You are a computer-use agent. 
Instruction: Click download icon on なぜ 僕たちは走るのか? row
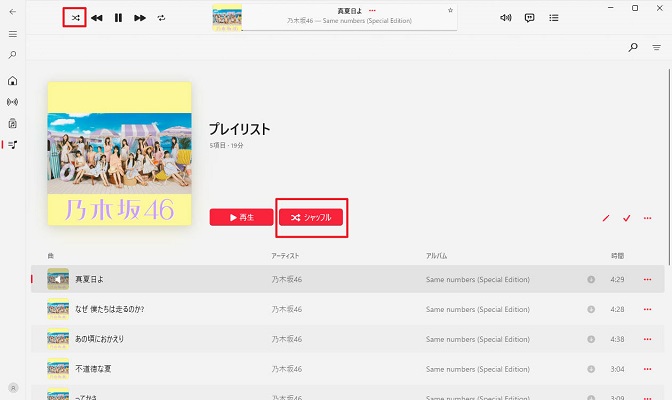click(x=591, y=310)
